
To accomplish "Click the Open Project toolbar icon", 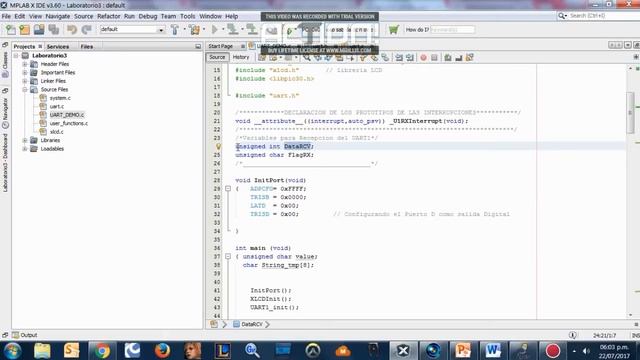I will 39,29.
